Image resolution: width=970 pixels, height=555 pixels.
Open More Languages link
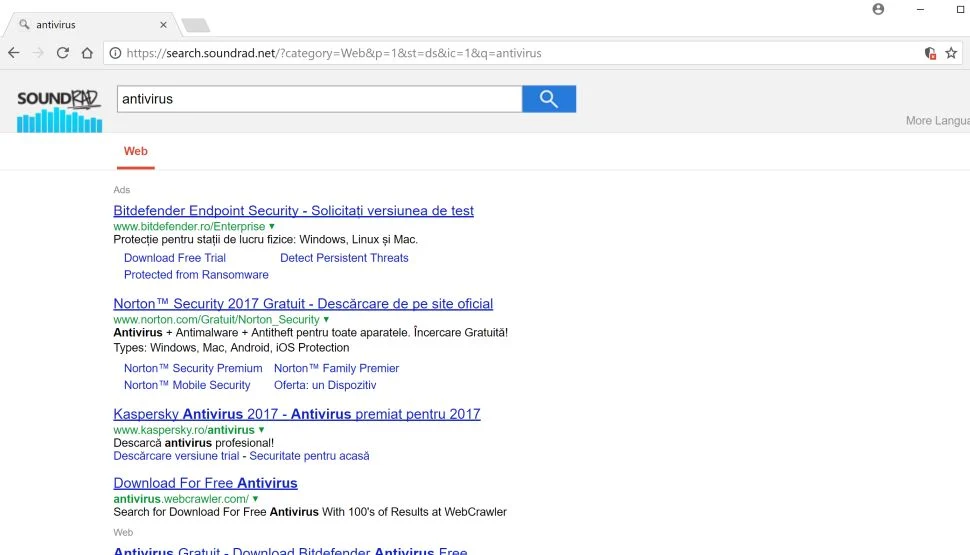pyautogui.click(x=938, y=121)
